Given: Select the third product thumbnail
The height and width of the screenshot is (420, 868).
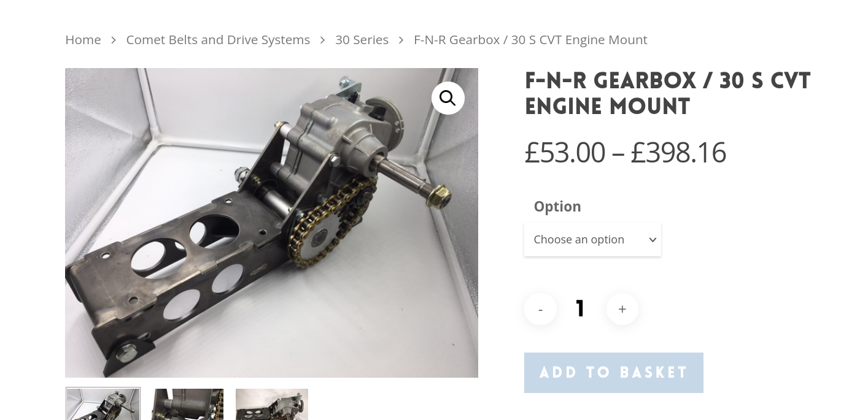Looking at the screenshot, I should tap(272, 404).
